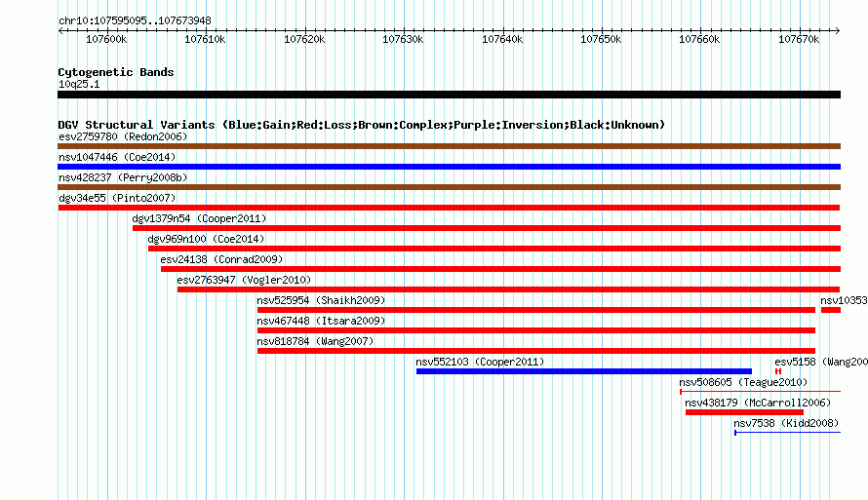The height and width of the screenshot is (500, 868).
Task: Click the 107630k ruler tick label
Action: pyautogui.click(x=403, y=39)
